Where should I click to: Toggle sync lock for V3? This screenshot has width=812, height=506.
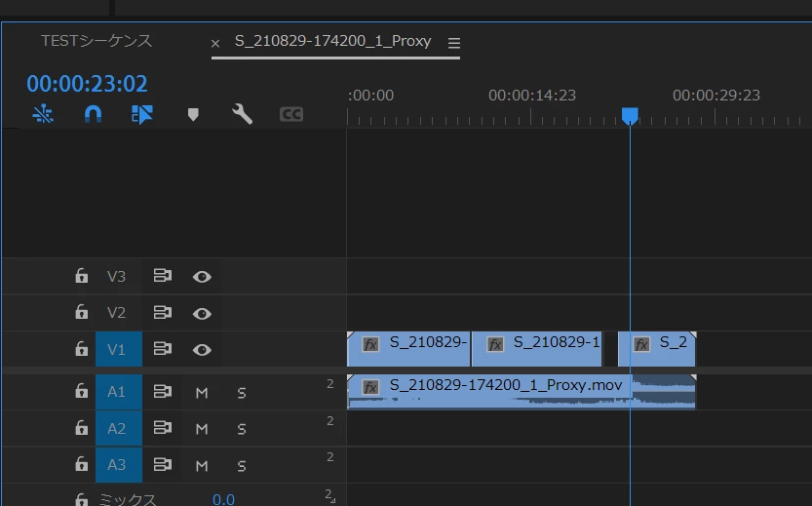(163, 276)
